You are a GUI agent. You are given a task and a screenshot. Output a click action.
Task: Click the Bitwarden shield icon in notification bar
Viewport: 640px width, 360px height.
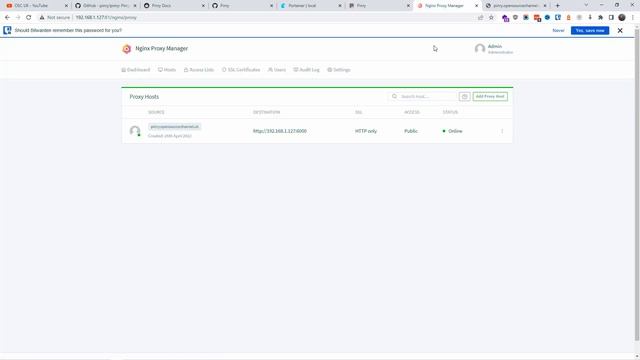[x=7, y=30]
